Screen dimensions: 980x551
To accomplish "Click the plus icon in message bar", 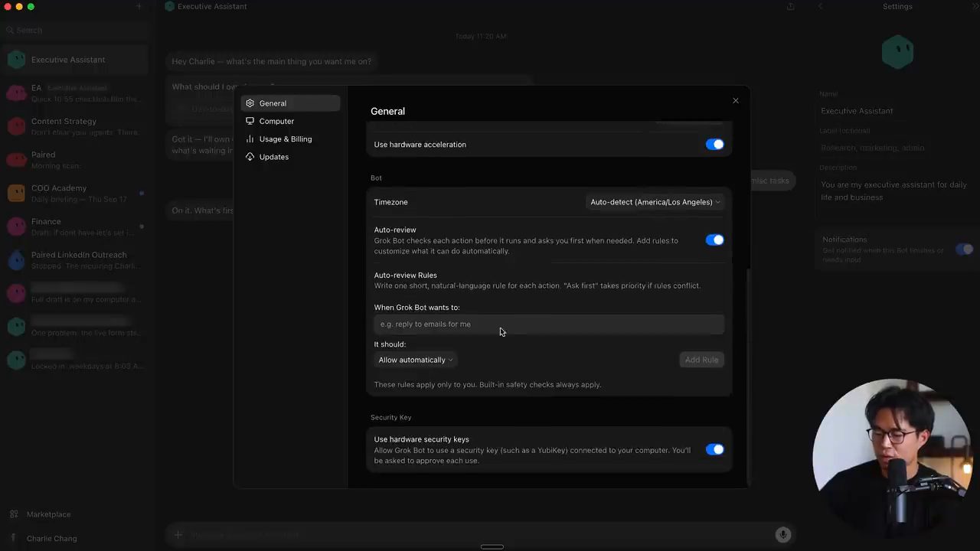I will [x=178, y=535].
